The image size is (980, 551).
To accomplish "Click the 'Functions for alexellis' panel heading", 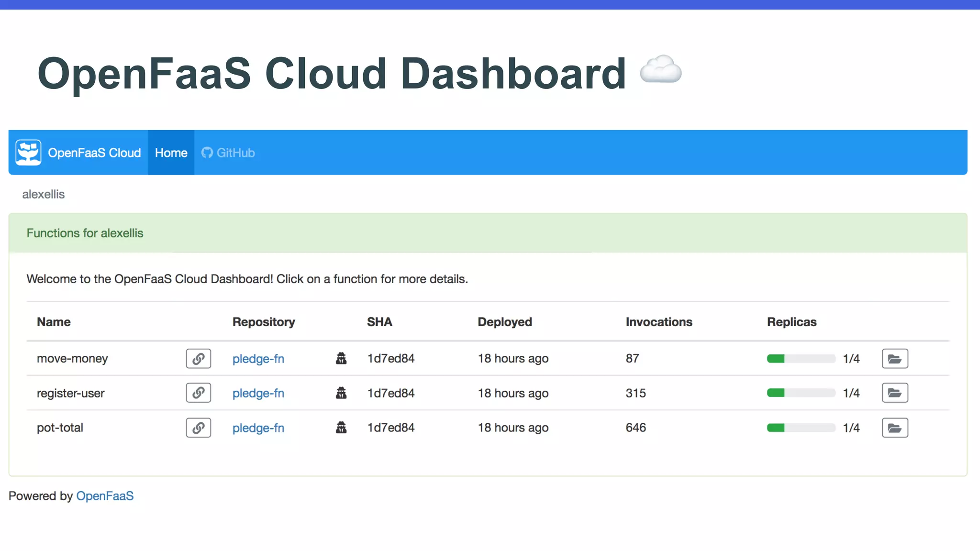I will 85,233.
